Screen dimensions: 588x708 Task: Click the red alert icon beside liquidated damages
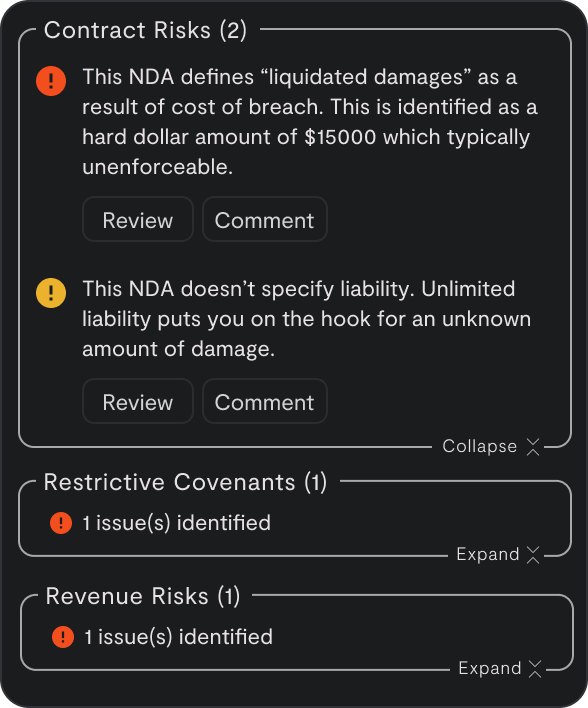pyautogui.click(x=51, y=81)
